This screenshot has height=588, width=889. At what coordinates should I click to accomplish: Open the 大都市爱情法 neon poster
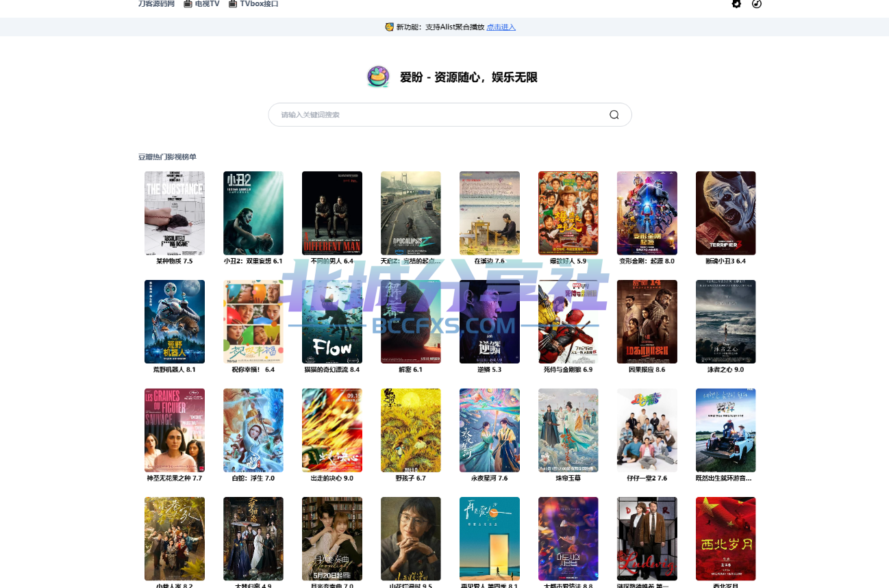(568, 539)
